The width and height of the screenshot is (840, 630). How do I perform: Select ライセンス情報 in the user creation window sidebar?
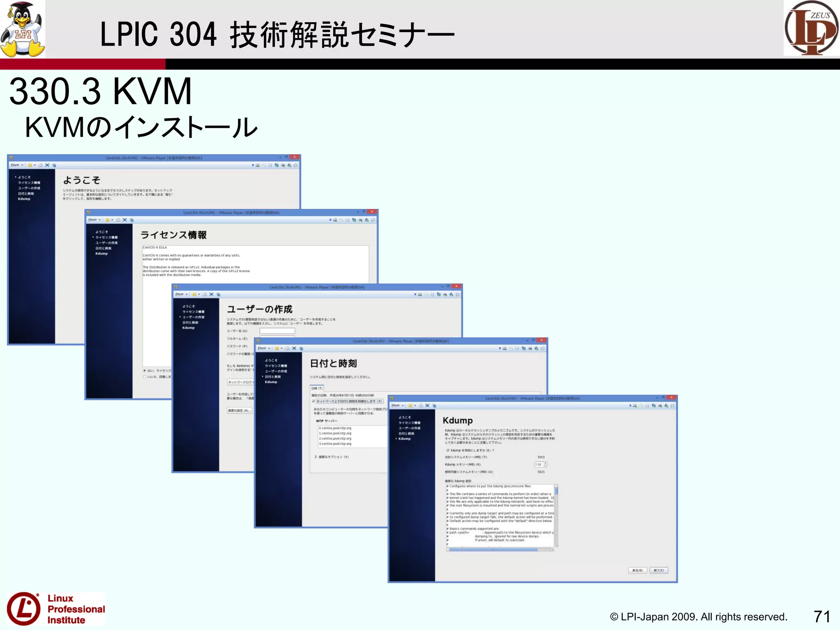coord(194,312)
